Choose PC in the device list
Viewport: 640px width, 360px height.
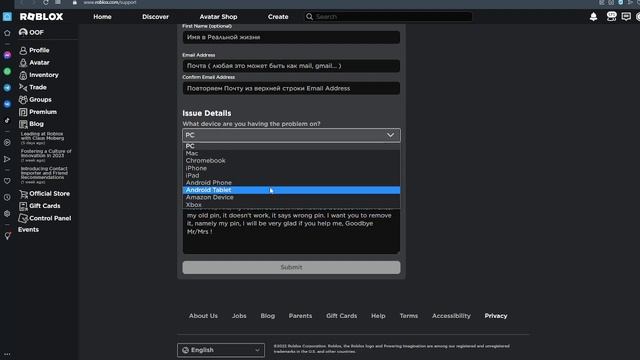click(291, 146)
